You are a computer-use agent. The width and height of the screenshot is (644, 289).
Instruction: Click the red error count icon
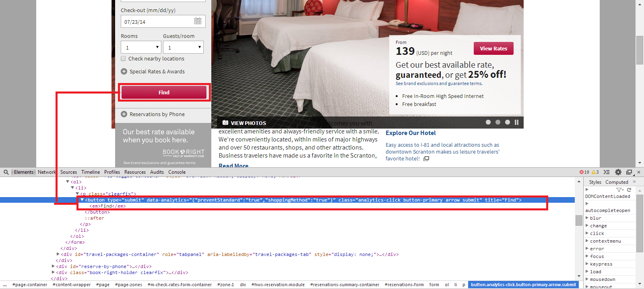coord(582,172)
